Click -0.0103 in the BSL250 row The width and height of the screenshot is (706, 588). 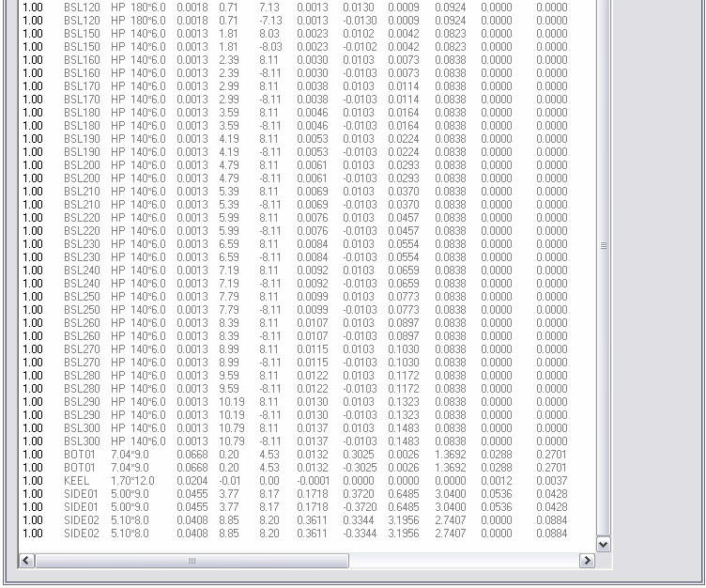[x=360, y=310]
